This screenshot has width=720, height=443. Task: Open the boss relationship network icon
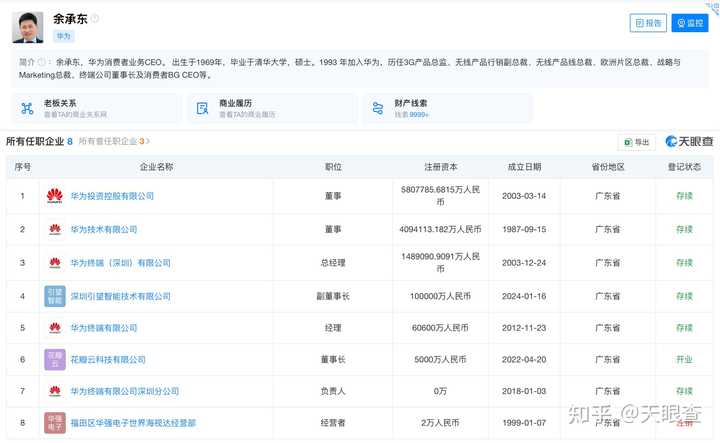(27, 108)
